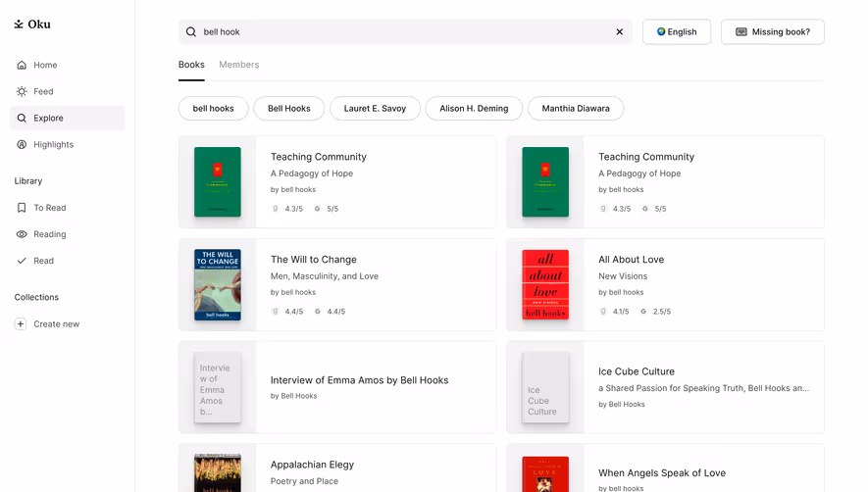
Task: Select the Manthia Diawara chip
Action: [576, 109]
